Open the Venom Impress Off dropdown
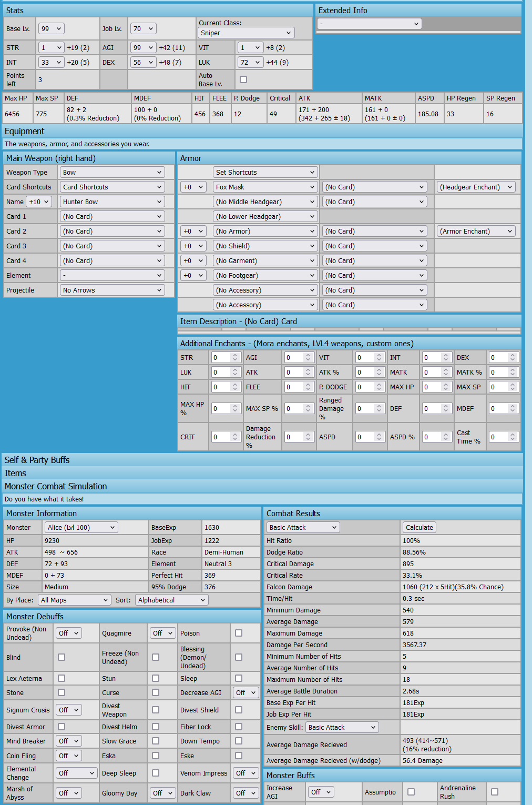Image resolution: width=532 pixels, height=805 pixels. 245,773
